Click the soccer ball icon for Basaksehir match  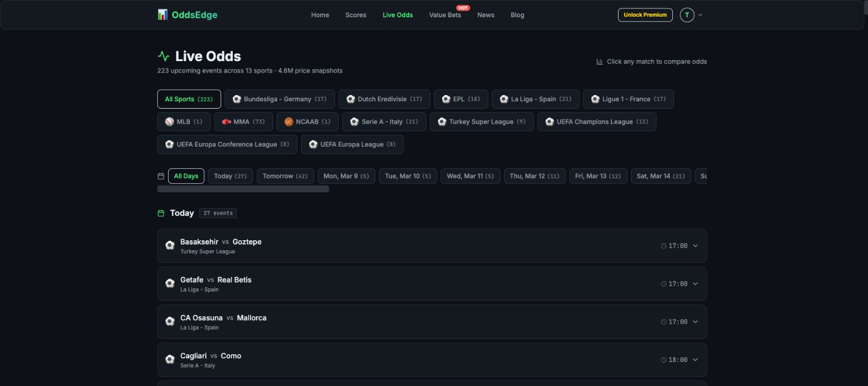coord(170,245)
